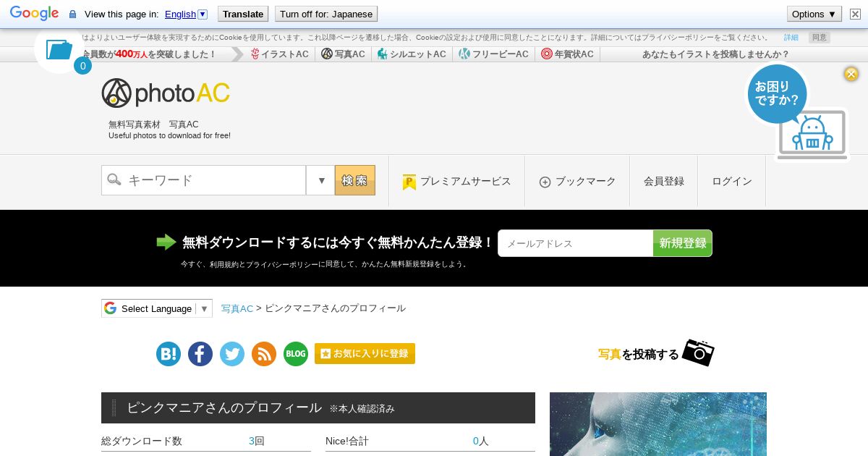
Task: Click 写真を投稿する link
Action: tap(639, 354)
